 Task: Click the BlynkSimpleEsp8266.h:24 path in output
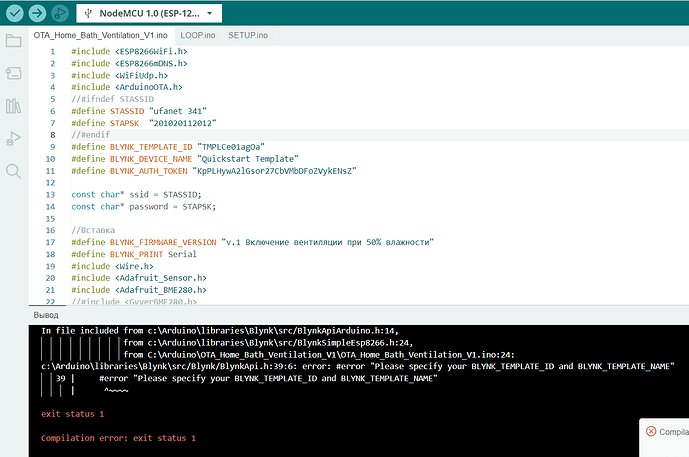click(x=280, y=342)
